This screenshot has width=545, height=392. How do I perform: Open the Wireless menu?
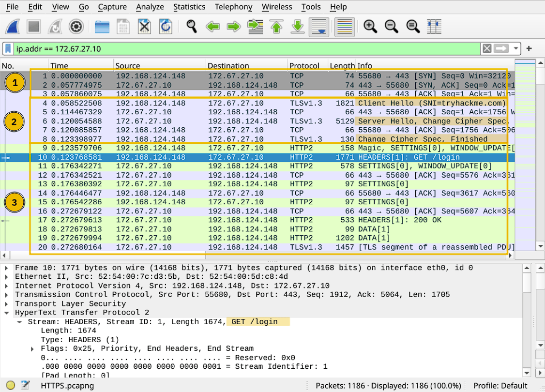coord(277,7)
